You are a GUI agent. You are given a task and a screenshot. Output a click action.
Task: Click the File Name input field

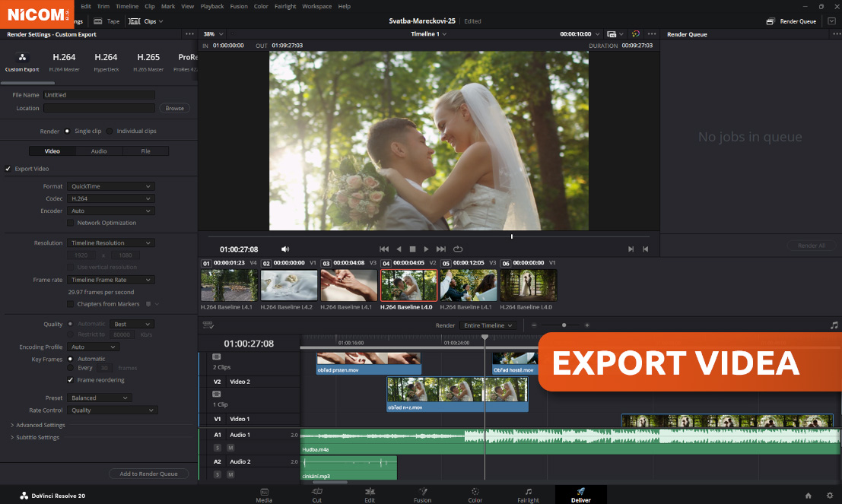tap(99, 95)
